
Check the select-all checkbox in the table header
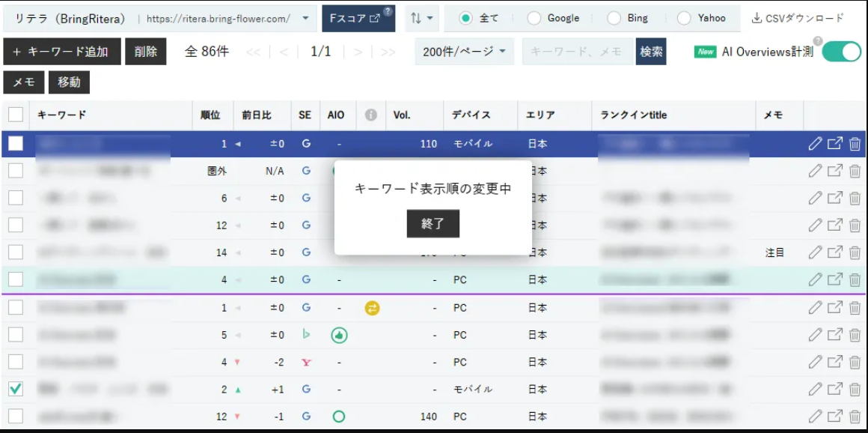click(16, 115)
